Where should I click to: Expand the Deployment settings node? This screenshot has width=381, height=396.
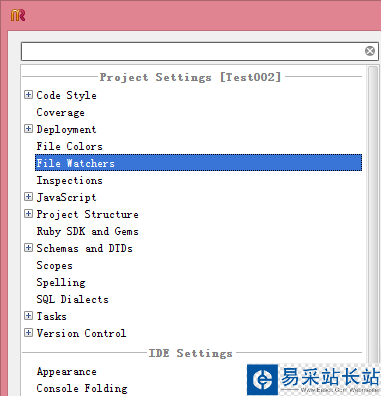tap(28, 129)
